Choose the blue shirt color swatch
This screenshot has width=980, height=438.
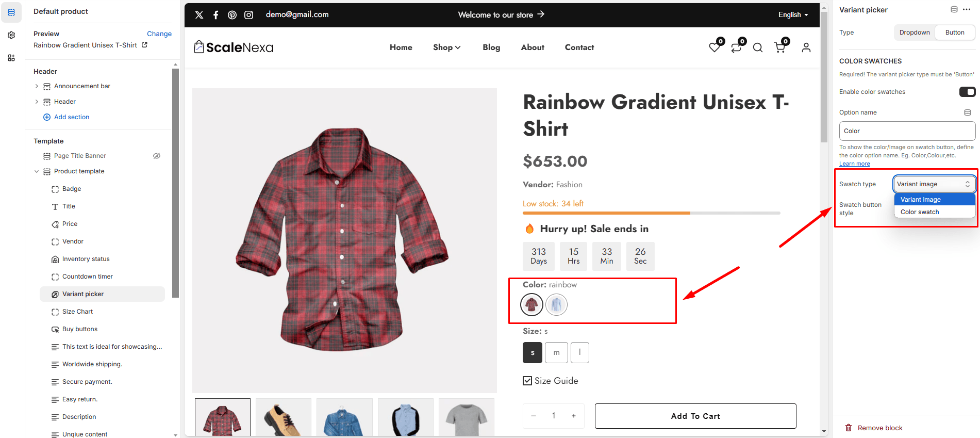click(x=556, y=305)
